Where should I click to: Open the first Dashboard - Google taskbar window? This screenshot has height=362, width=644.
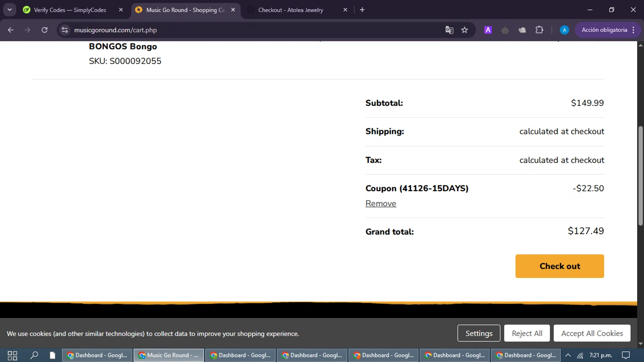[x=97, y=356]
